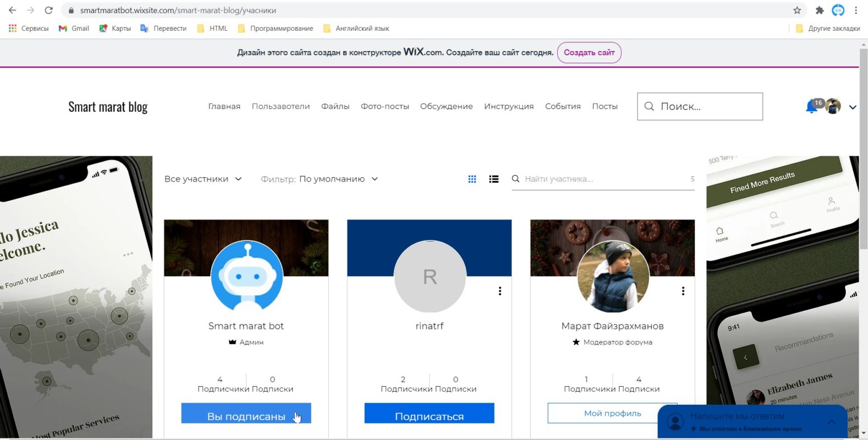Open Марат Файзрахманов three-dot options menu

point(683,291)
